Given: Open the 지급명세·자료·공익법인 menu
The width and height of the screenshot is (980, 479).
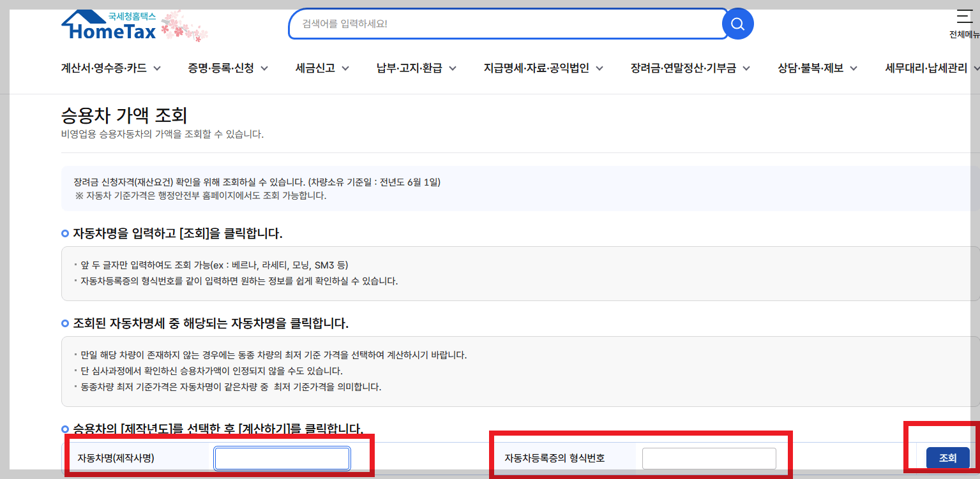Looking at the screenshot, I should pyautogui.click(x=536, y=67).
